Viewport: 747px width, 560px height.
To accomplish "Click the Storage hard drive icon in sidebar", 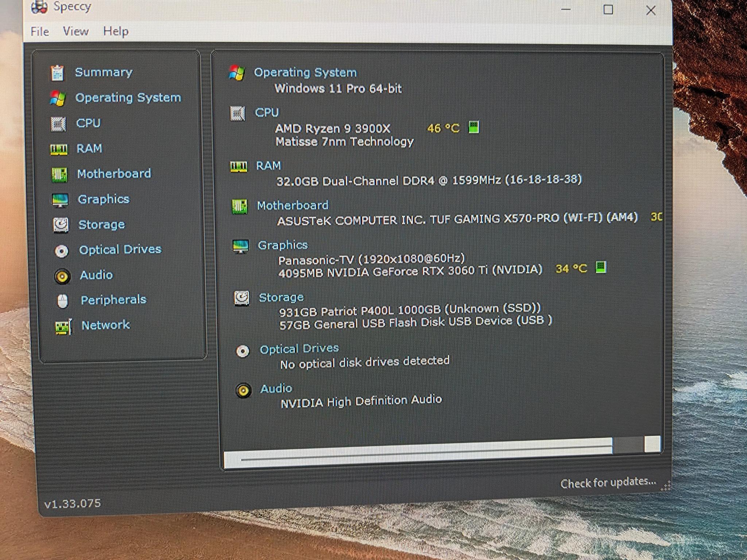I will point(61,225).
